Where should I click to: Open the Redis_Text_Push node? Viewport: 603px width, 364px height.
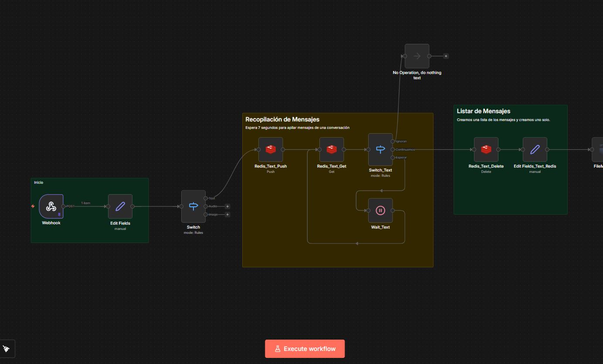tap(271, 150)
